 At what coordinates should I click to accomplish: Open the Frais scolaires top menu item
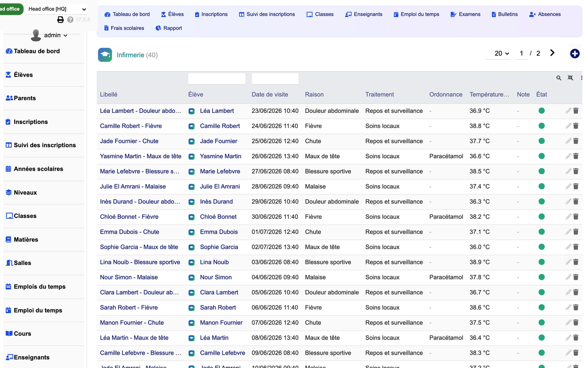pos(124,28)
